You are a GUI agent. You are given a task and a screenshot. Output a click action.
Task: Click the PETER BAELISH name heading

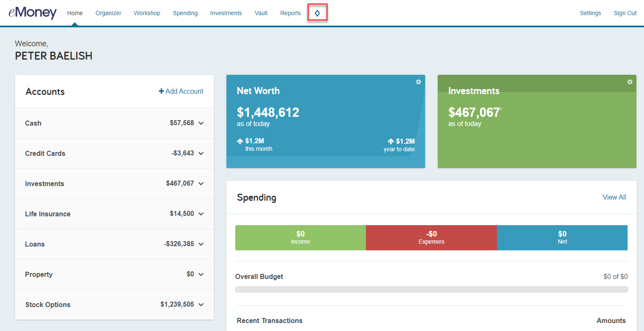click(54, 56)
